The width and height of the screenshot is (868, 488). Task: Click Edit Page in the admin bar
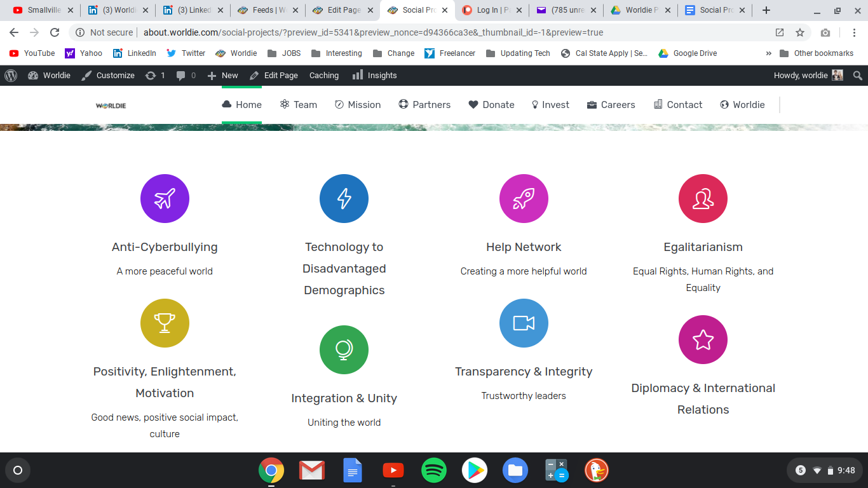274,75
